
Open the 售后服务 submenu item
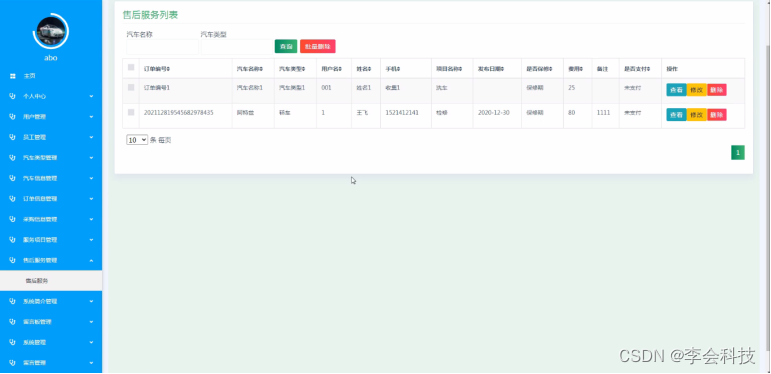click(x=51, y=281)
